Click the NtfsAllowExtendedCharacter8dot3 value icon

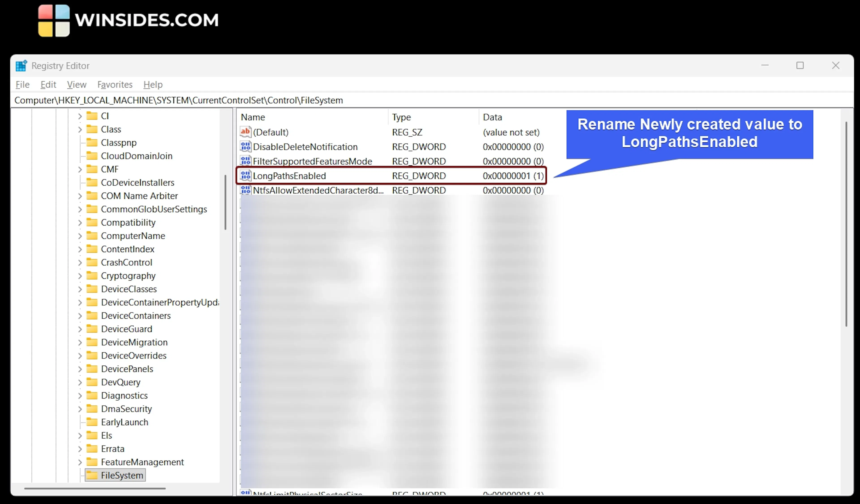tap(245, 190)
